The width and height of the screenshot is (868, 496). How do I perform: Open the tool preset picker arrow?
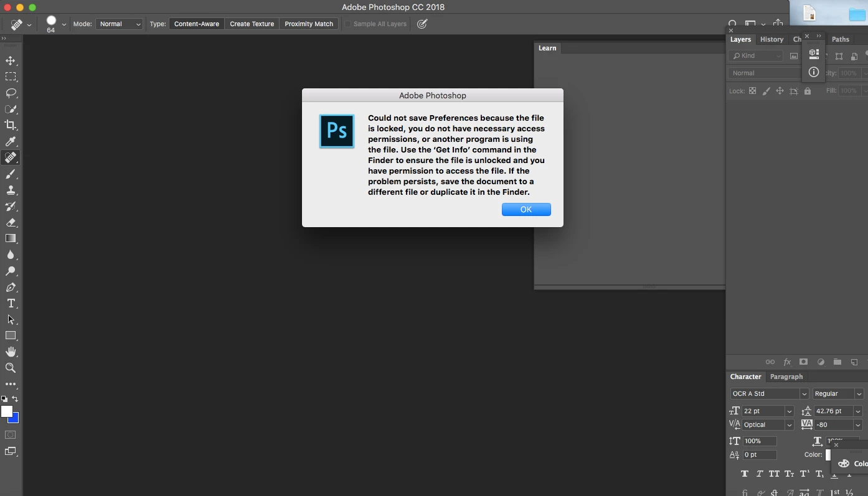(29, 25)
